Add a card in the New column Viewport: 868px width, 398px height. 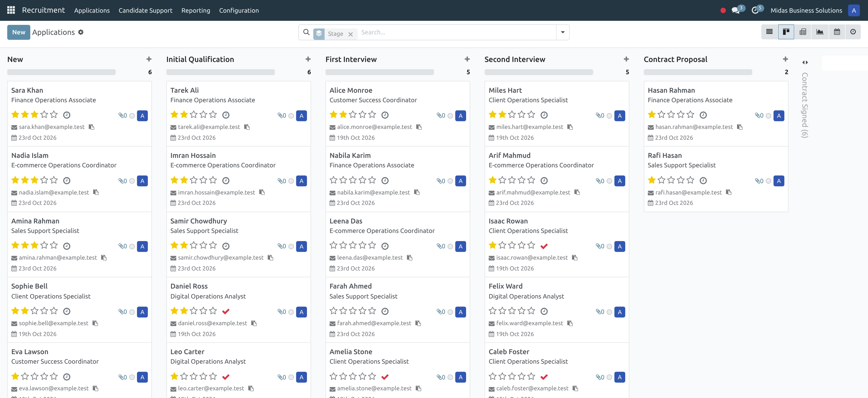[x=149, y=59]
